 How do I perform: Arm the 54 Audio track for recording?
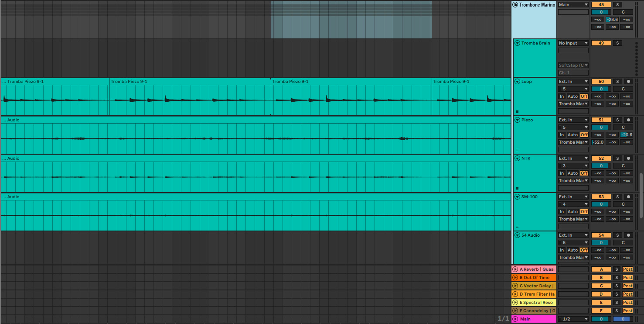click(628, 235)
